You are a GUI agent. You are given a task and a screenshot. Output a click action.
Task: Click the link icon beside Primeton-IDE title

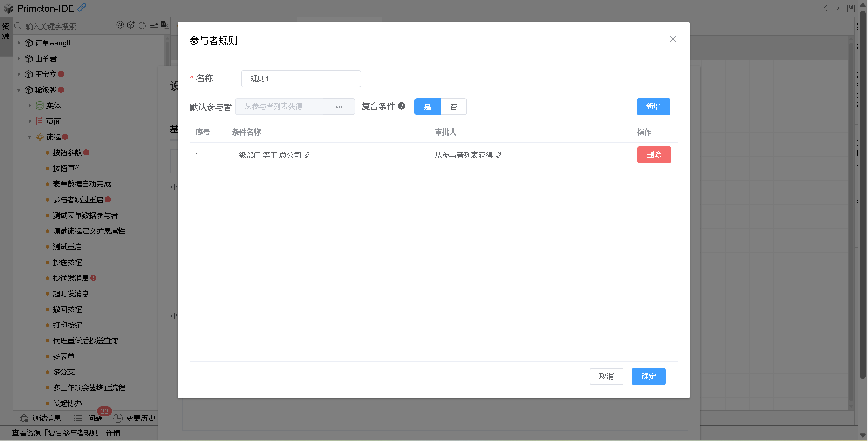[82, 8]
